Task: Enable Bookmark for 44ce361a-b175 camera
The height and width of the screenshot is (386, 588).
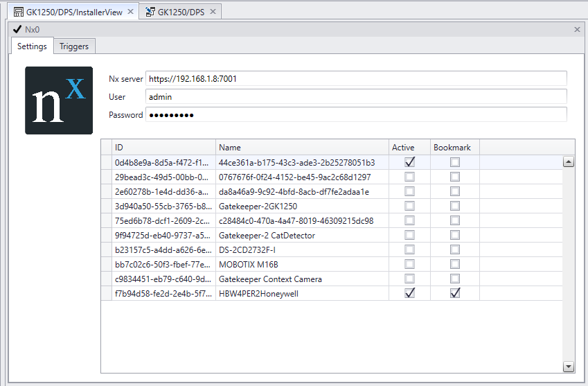Action: pyautogui.click(x=455, y=162)
